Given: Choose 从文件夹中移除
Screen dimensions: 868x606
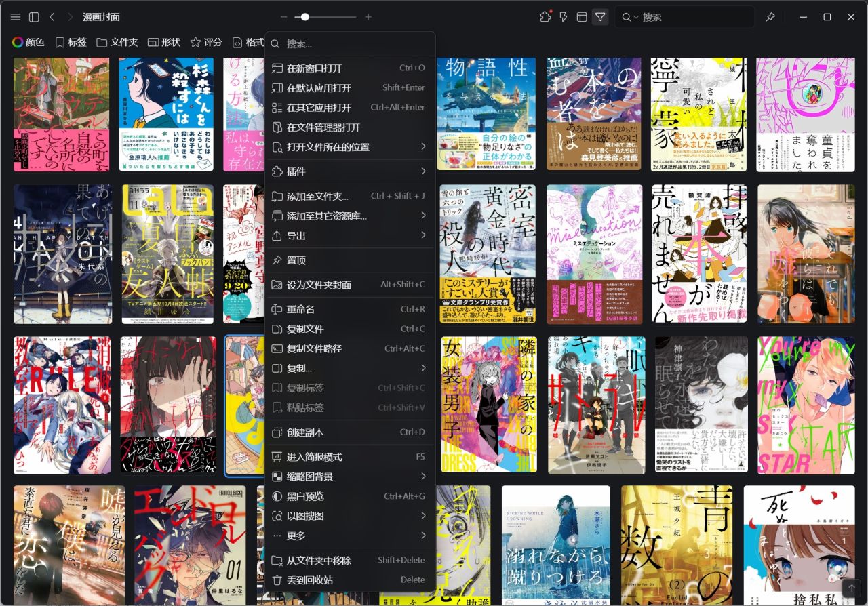Looking at the screenshot, I should click(x=350, y=560).
